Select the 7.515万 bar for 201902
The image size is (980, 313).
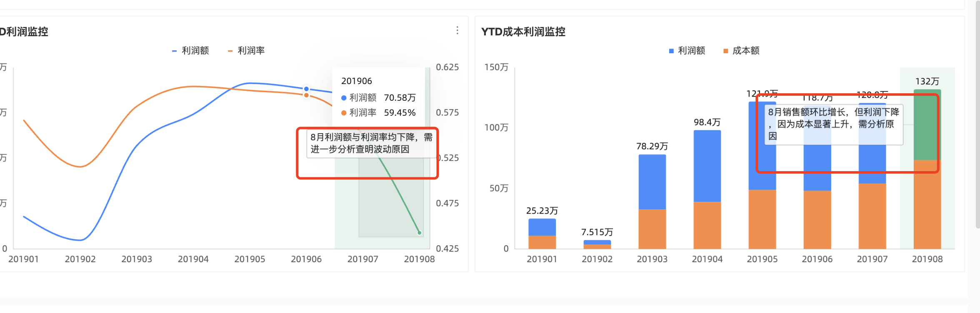(597, 244)
